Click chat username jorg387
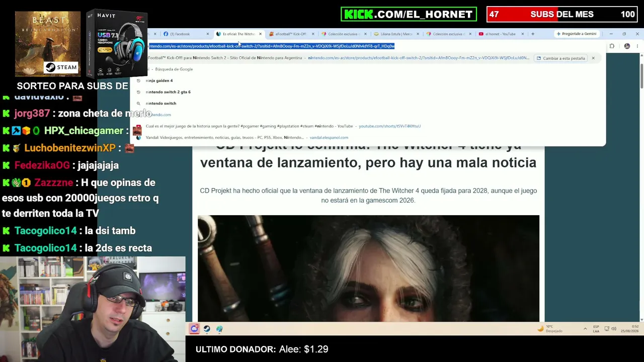 33,113
